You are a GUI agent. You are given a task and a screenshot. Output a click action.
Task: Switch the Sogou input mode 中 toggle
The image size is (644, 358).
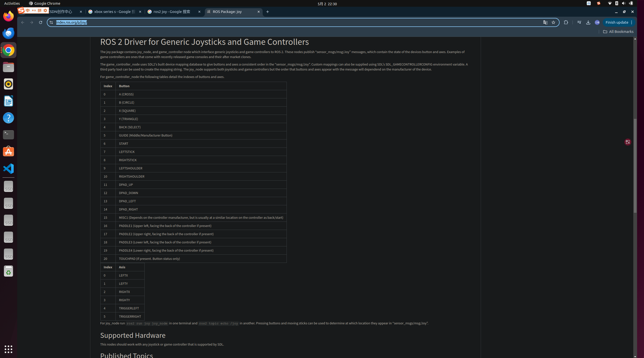tap(28, 10)
